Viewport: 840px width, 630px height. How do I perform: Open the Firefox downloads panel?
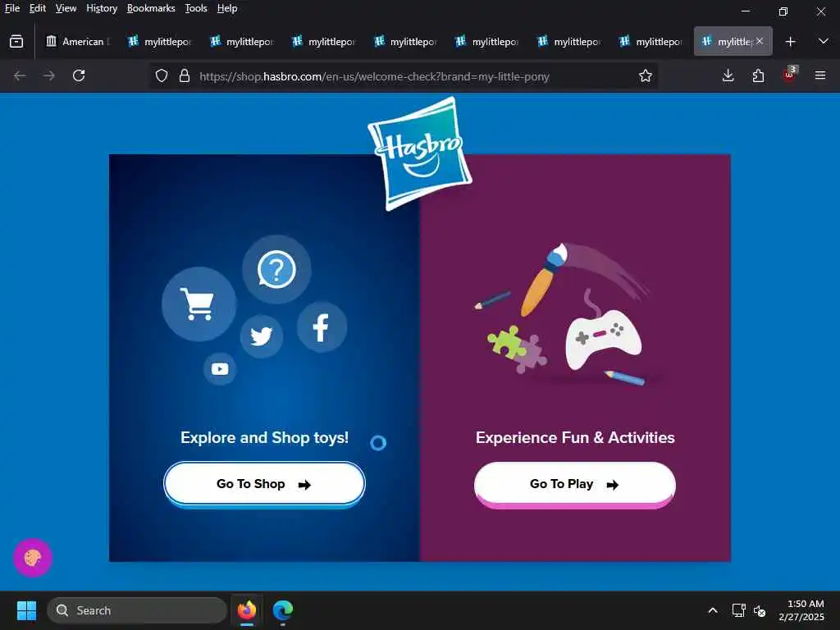click(728, 76)
